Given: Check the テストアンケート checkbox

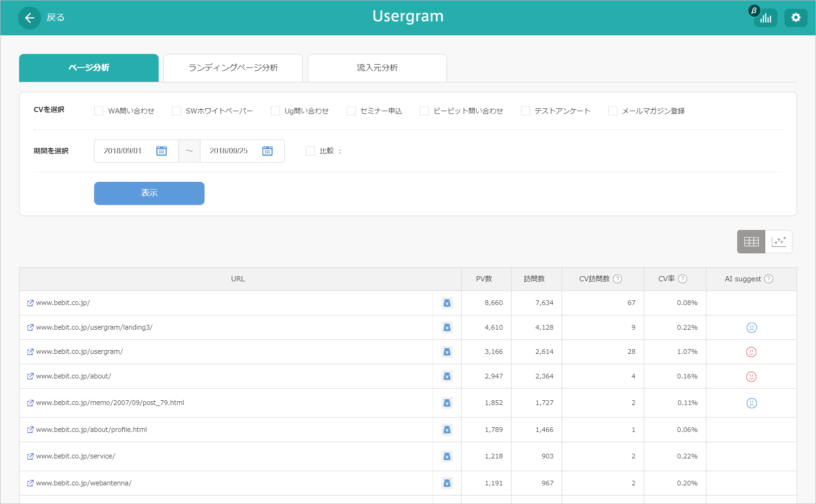Looking at the screenshot, I should pyautogui.click(x=526, y=111).
